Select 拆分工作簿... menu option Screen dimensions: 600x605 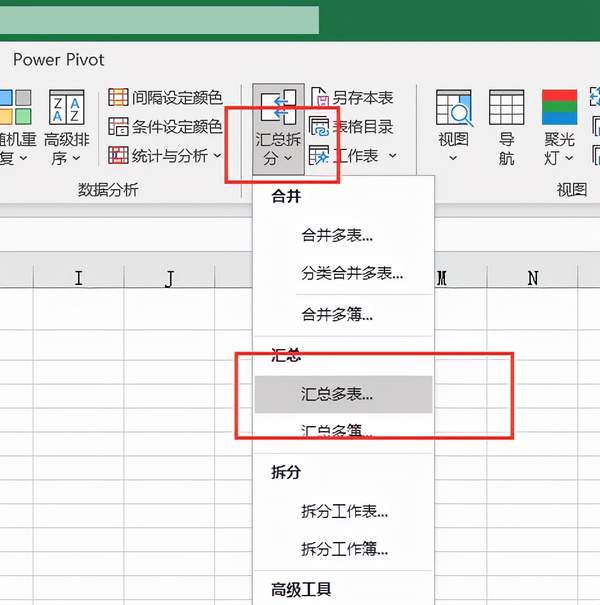pos(344,548)
